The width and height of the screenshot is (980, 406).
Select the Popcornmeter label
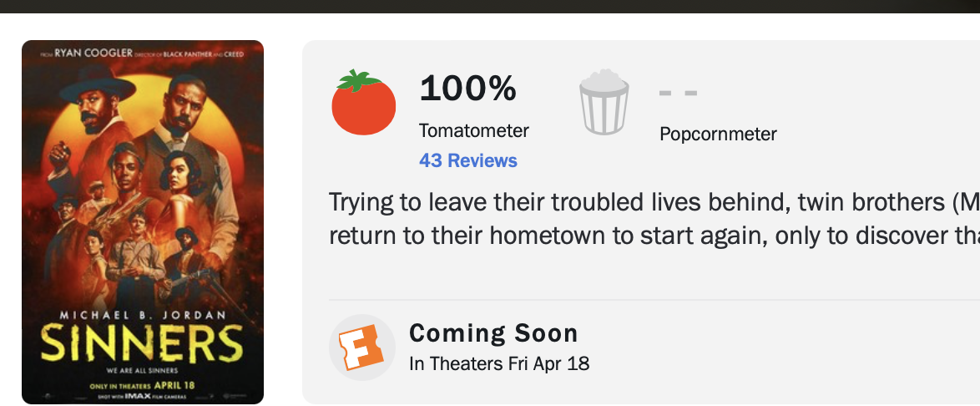coord(718,134)
